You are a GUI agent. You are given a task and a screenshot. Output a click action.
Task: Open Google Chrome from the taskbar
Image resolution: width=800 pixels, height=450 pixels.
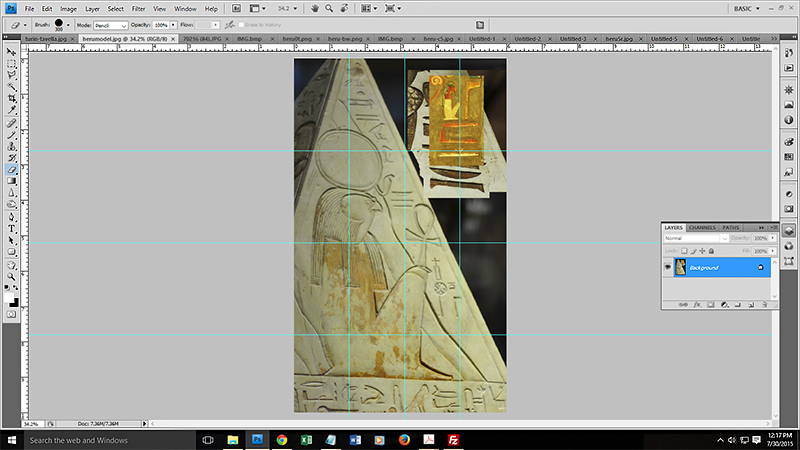[x=282, y=440]
